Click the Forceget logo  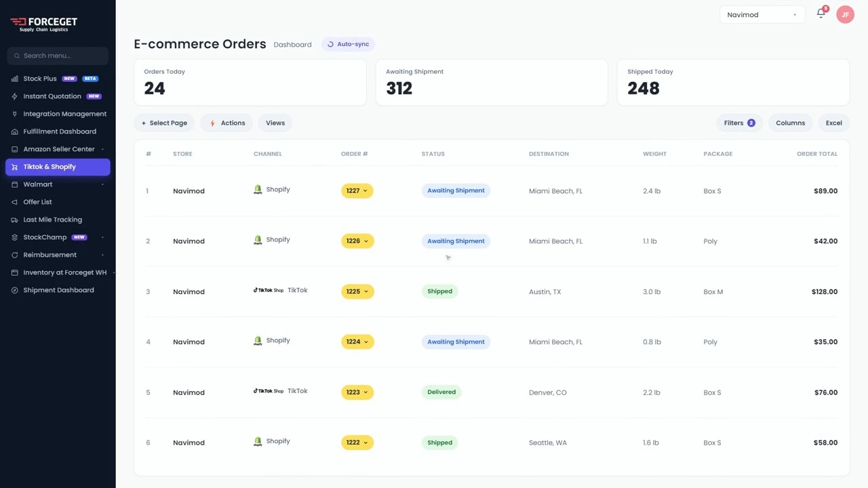tap(43, 24)
